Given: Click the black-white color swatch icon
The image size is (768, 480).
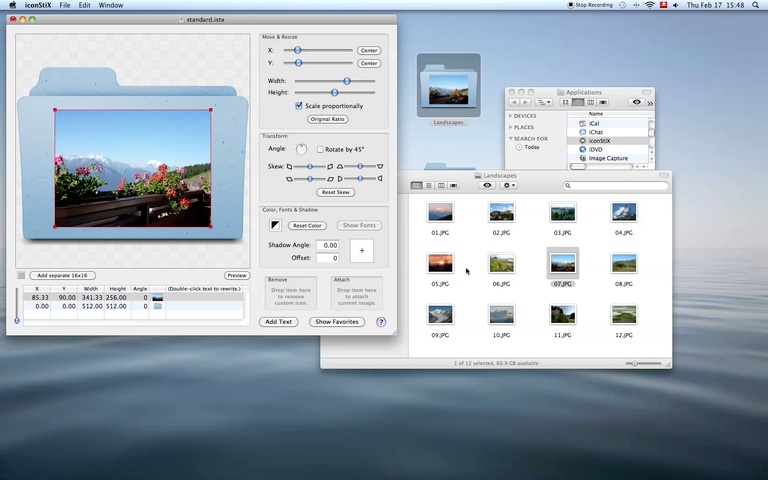Looking at the screenshot, I should pos(276,226).
